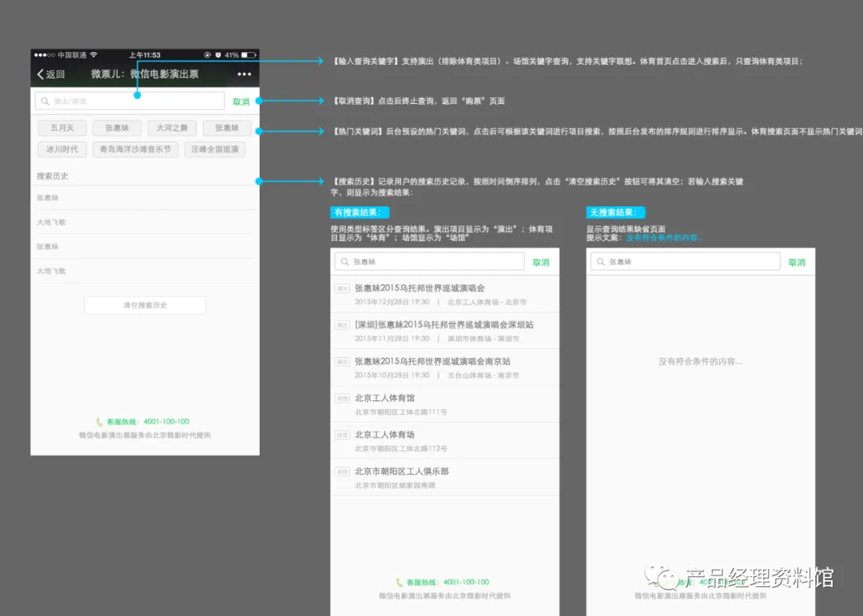Click venue text 五台山体育场 - 南京市

tap(483, 376)
